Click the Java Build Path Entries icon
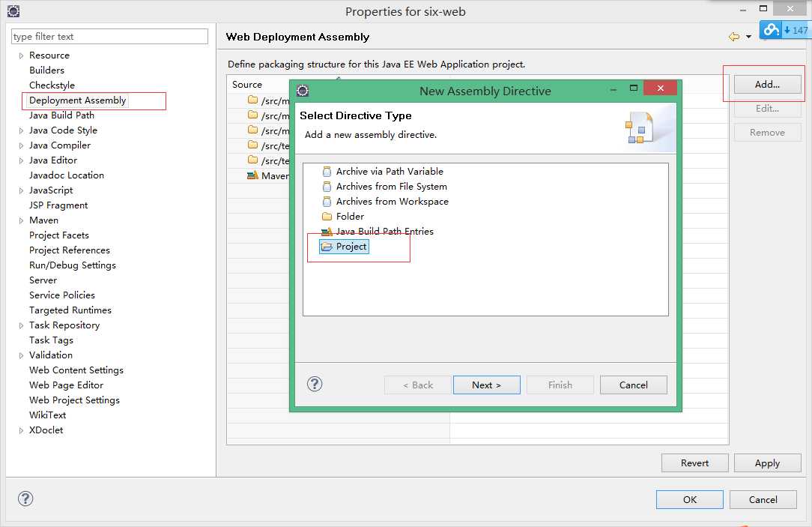Image resolution: width=812 pixels, height=527 pixels. [327, 232]
